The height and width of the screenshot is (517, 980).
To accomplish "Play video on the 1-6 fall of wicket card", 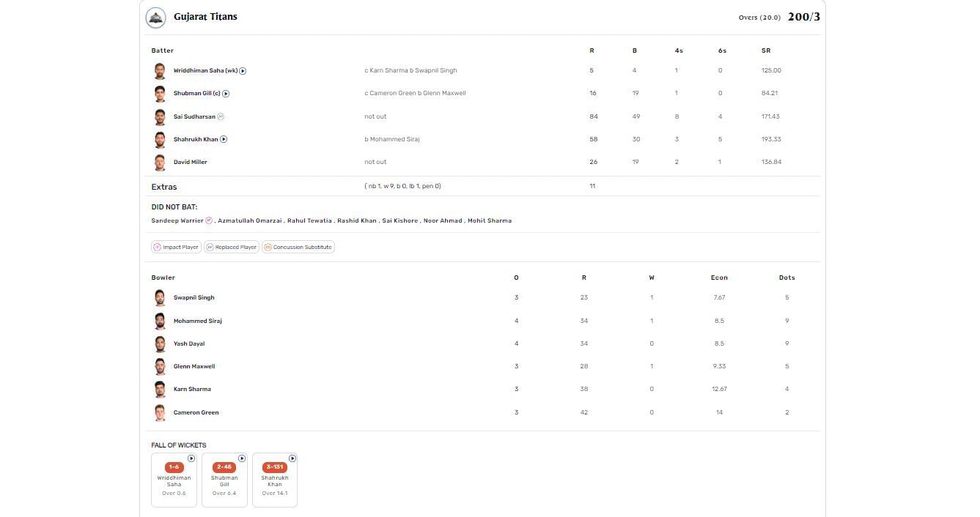I will point(191,458).
